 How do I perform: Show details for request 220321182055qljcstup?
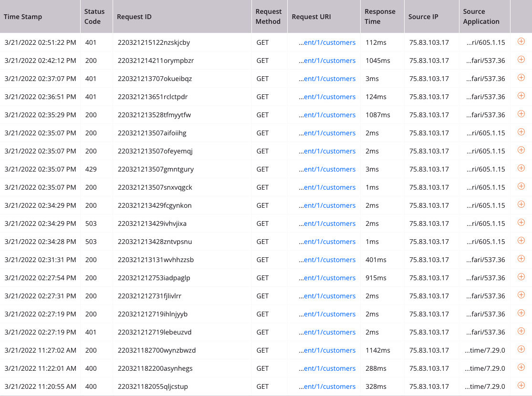(x=521, y=386)
